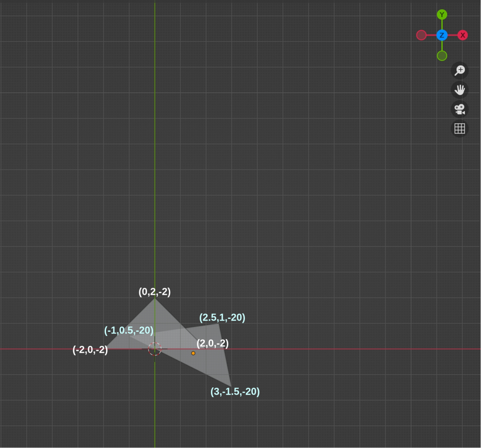Click the cyan label (3,-1.5,-20)

(235, 392)
